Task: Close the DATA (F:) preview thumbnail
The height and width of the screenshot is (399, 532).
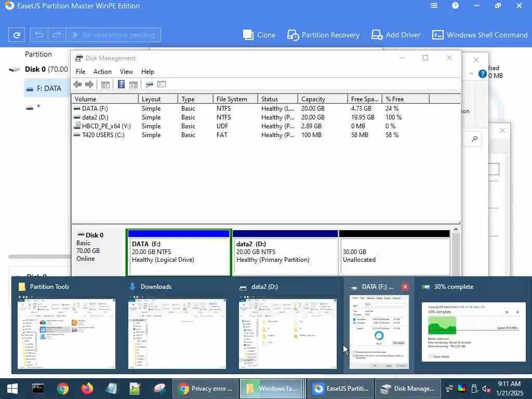Action: coord(405,287)
